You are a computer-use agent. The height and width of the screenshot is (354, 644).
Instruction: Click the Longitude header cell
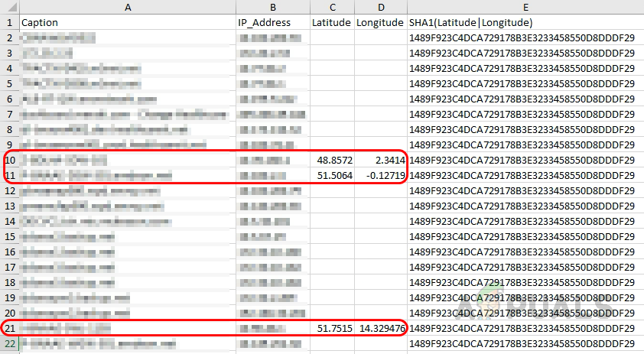pos(381,22)
